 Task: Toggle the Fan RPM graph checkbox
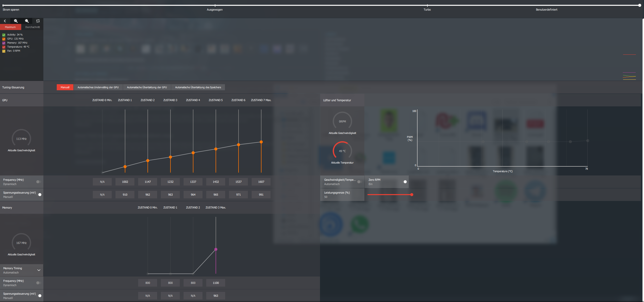click(4, 51)
